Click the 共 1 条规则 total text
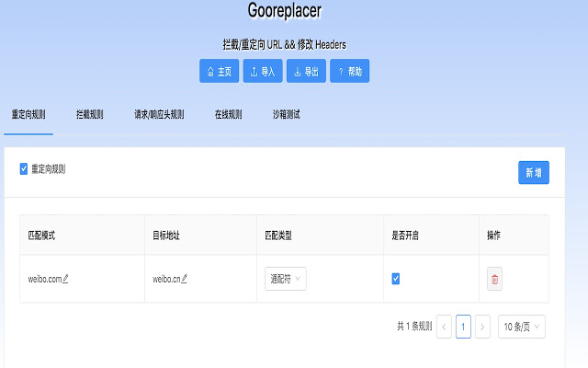Viewport: 588px width, 368px height. click(414, 327)
